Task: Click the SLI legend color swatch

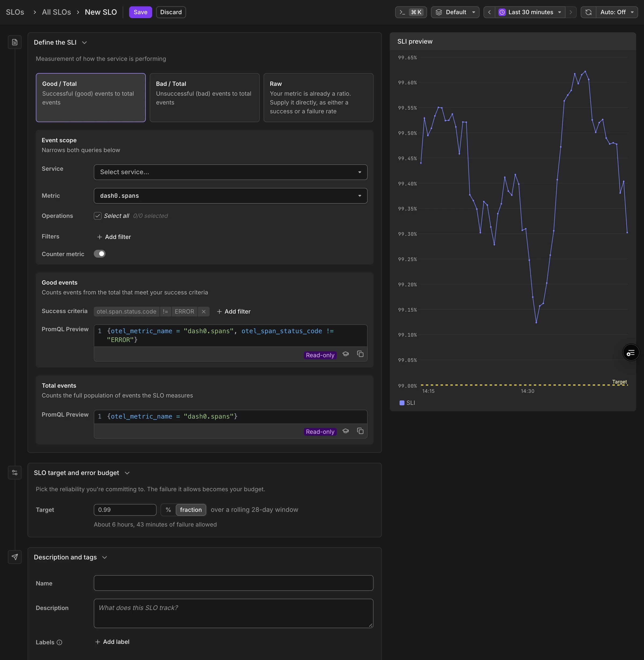Action: coord(402,403)
